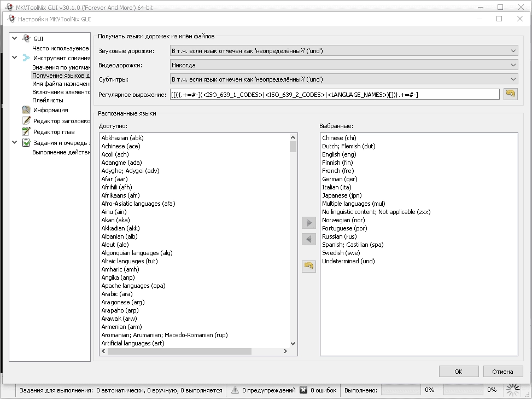
Task: Click the errors icon in status bar
Action: pos(303,390)
